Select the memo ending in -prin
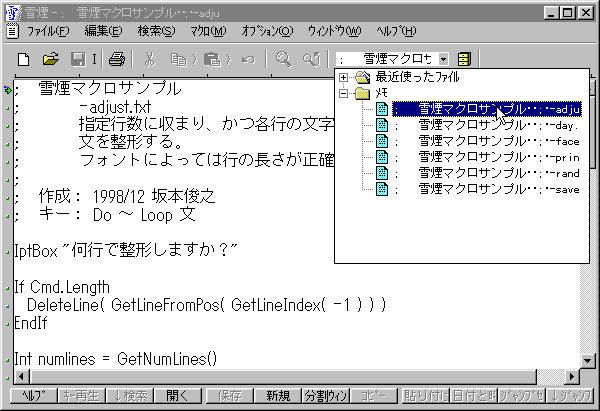This screenshot has height=411, width=600. pos(487,157)
